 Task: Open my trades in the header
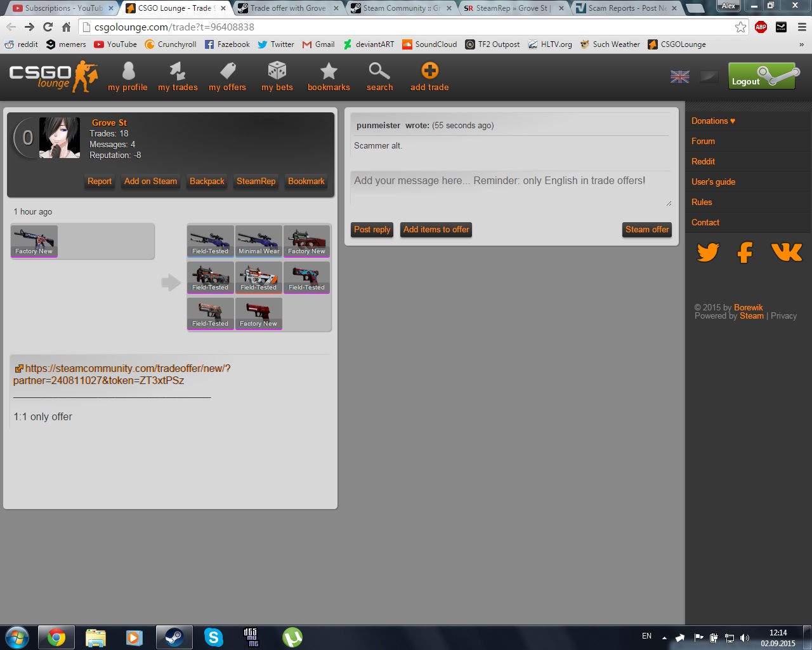pyautogui.click(x=178, y=71)
